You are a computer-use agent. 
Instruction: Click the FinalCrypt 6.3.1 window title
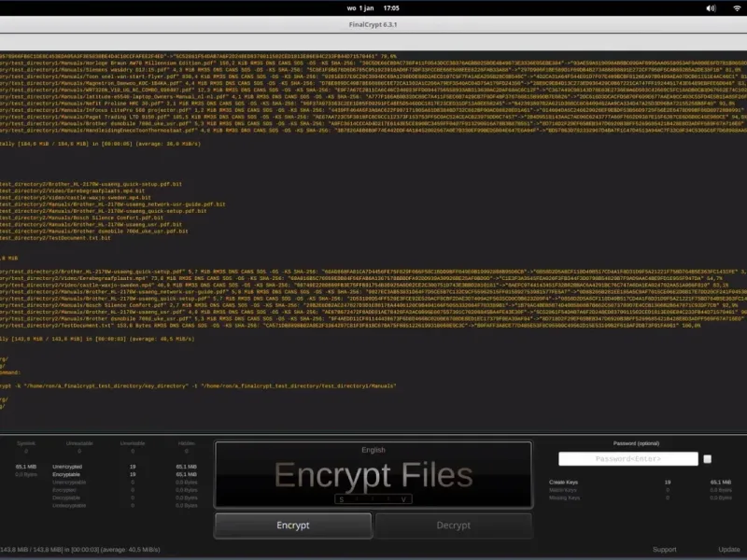[x=373, y=24]
